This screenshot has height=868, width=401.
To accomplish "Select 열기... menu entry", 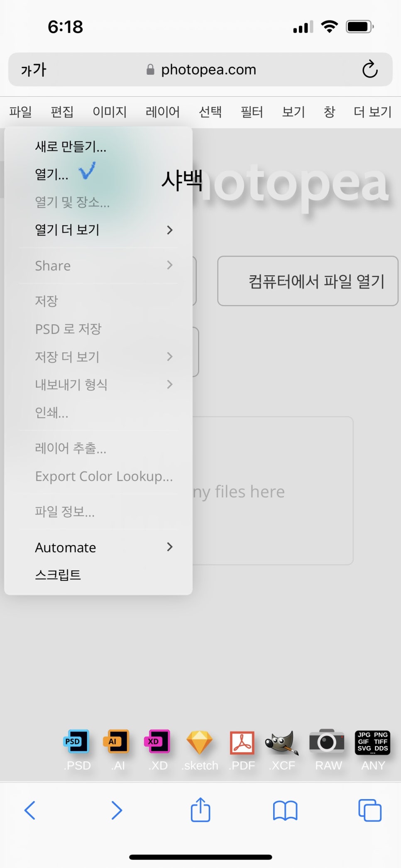I will pos(52,174).
